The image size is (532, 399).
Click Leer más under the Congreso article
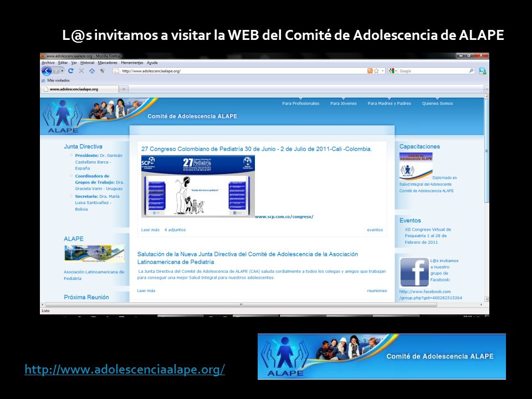click(150, 229)
